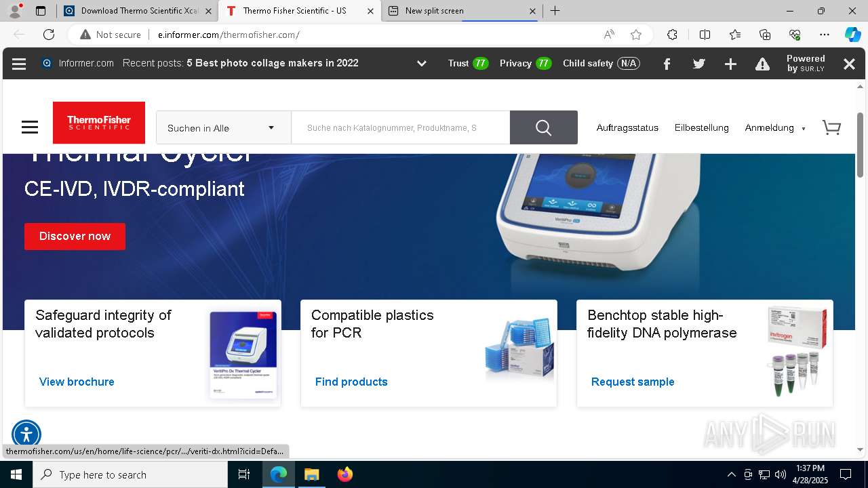Click the Eilbestellung link
Image resolution: width=868 pixels, height=488 pixels.
[701, 127]
